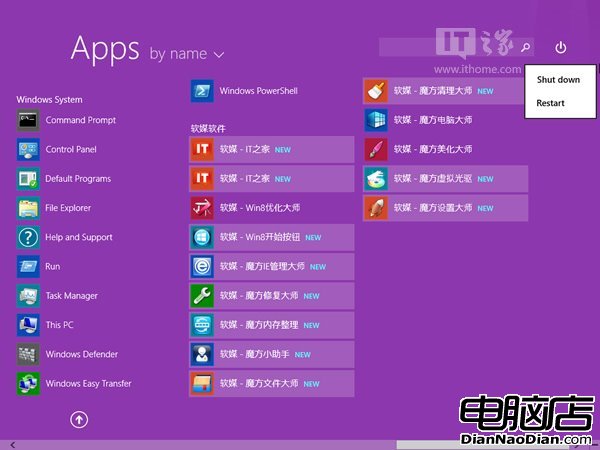The image size is (600, 450).
Task: Click the 软媒 - 魔方内存整理 label
Action: point(259,325)
